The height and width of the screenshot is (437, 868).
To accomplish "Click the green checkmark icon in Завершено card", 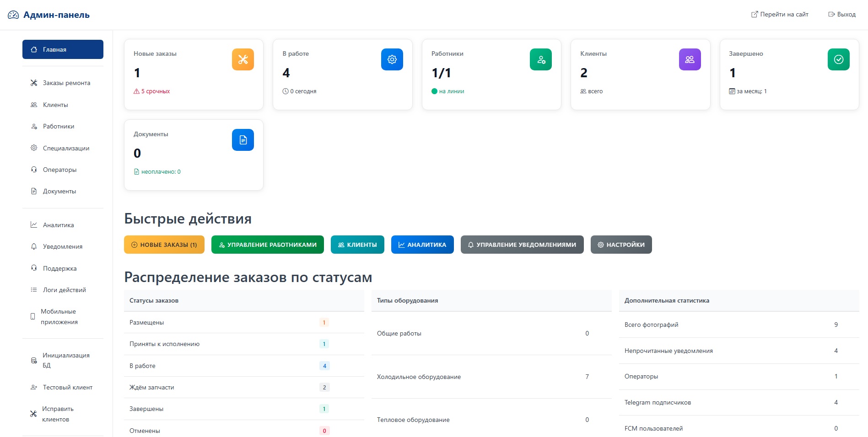I will (839, 59).
